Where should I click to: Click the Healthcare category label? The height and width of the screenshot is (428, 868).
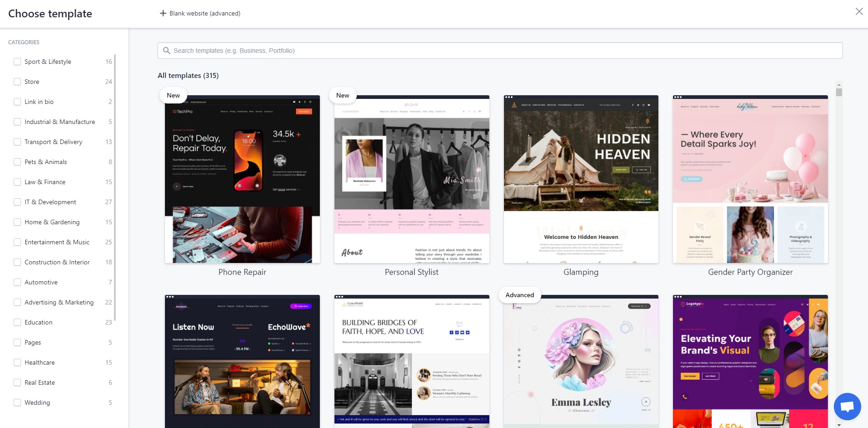click(40, 362)
